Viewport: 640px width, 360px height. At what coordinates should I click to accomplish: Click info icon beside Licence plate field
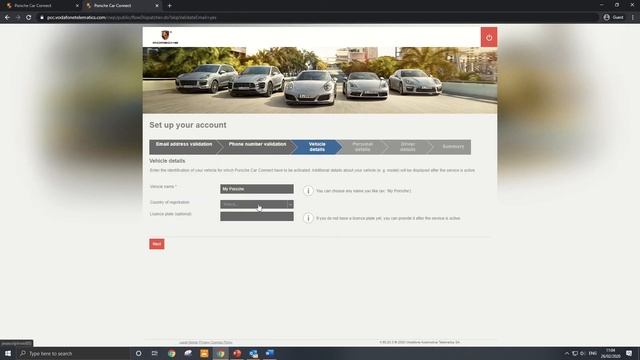(x=308, y=218)
